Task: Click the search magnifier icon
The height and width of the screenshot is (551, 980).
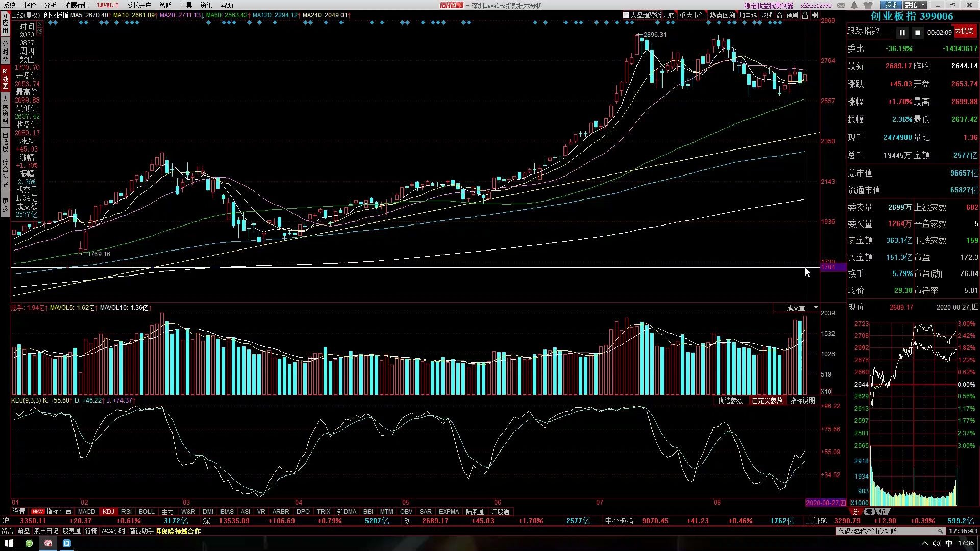Action: click(940, 531)
